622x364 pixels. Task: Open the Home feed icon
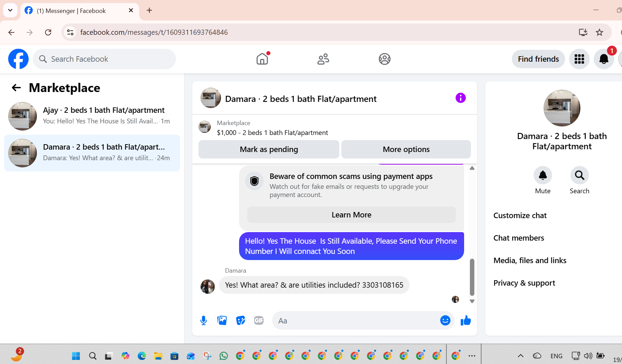click(262, 59)
